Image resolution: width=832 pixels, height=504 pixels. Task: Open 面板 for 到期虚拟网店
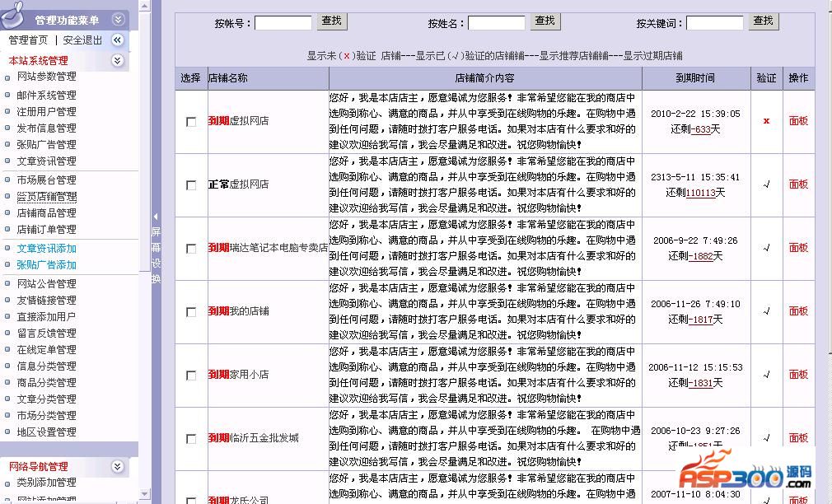click(x=798, y=121)
